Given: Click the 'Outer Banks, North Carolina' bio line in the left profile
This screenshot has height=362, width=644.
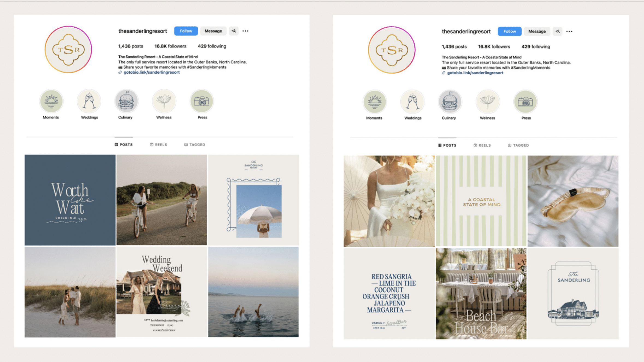Looking at the screenshot, I should (x=182, y=62).
